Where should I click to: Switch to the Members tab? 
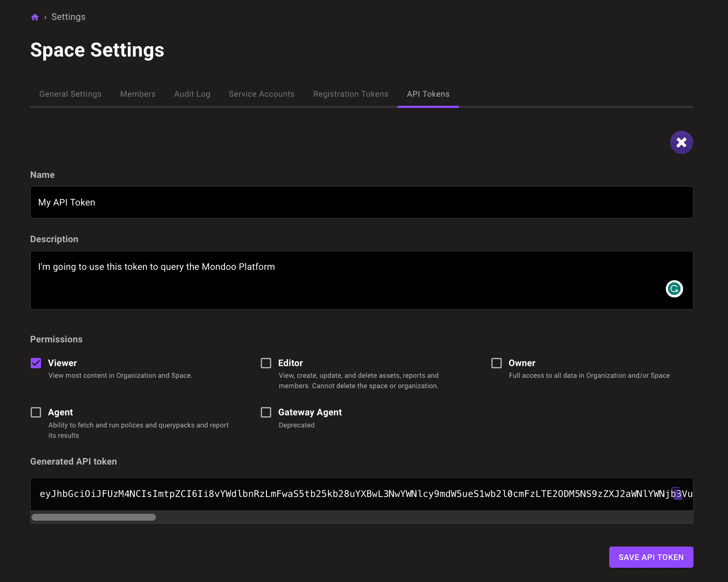(x=138, y=94)
